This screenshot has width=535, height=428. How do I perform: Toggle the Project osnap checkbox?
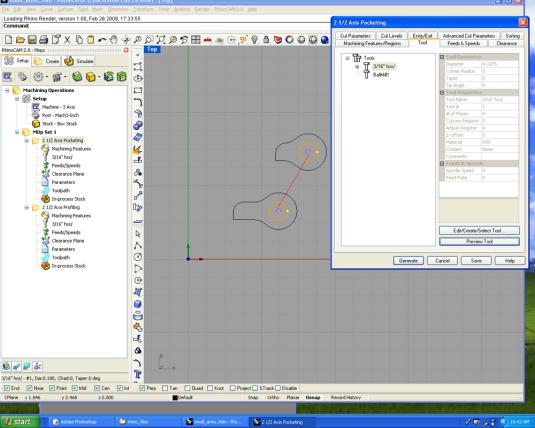[233, 388]
